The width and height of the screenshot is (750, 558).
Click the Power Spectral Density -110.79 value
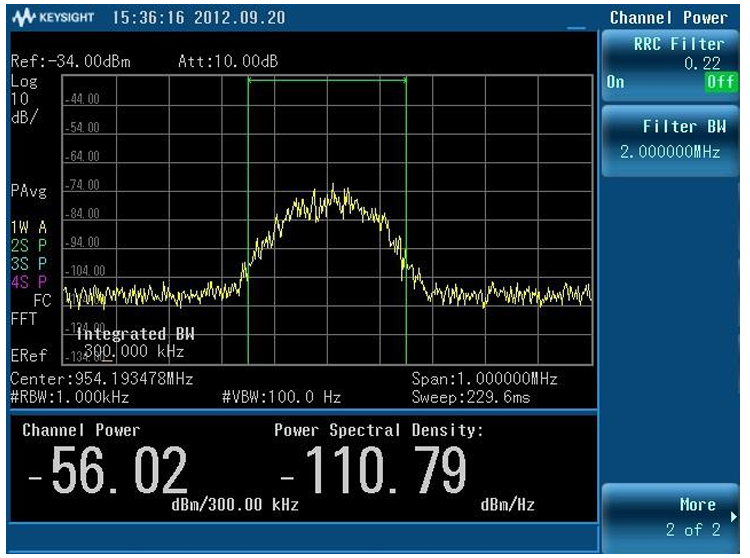(373, 470)
